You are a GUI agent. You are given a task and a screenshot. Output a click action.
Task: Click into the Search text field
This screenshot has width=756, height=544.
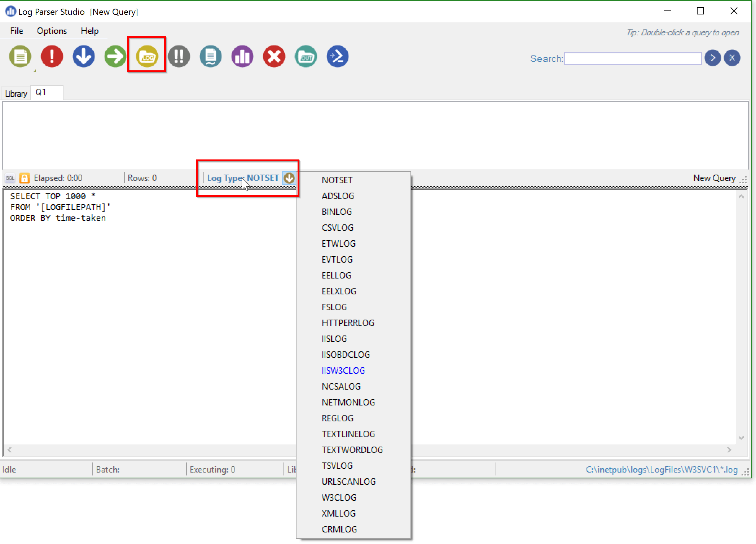[633, 58]
